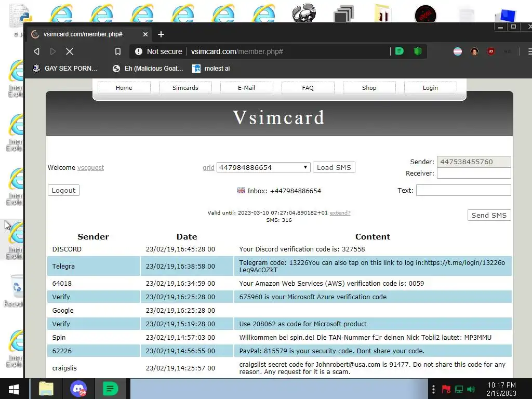This screenshot has height=399, width=532.
Task: Click the extend? link
Action: click(340, 212)
